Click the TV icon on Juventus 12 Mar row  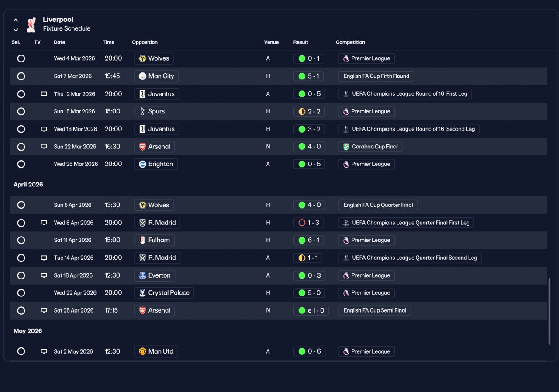point(44,94)
